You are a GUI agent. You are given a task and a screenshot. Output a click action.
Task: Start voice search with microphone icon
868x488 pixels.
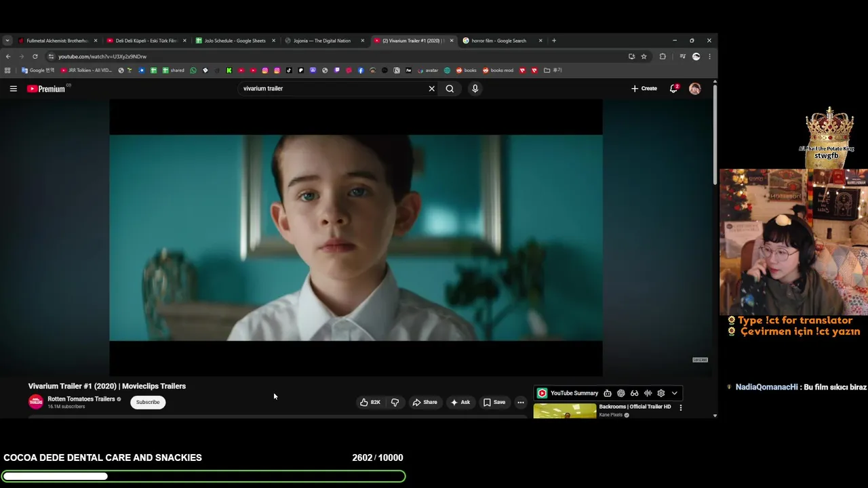[x=475, y=88]
